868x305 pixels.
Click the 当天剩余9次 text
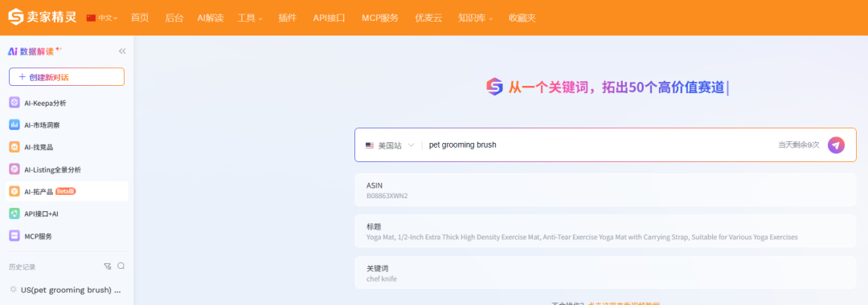coord(798,145)
